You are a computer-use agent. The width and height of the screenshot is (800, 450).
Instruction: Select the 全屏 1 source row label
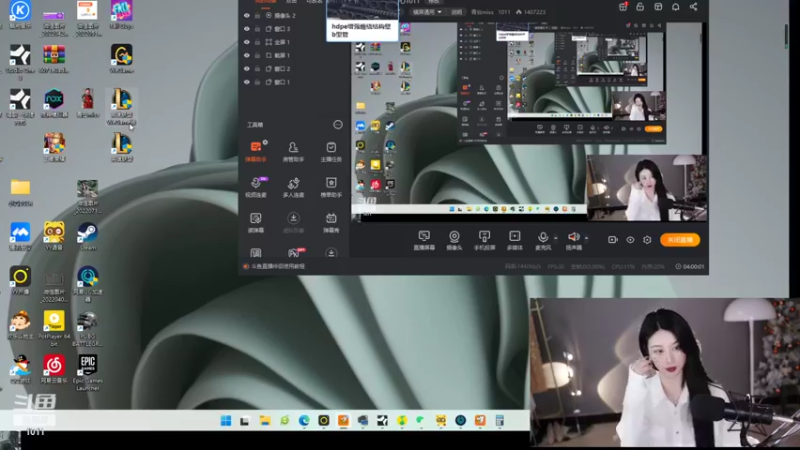click(x=282, y=42)
